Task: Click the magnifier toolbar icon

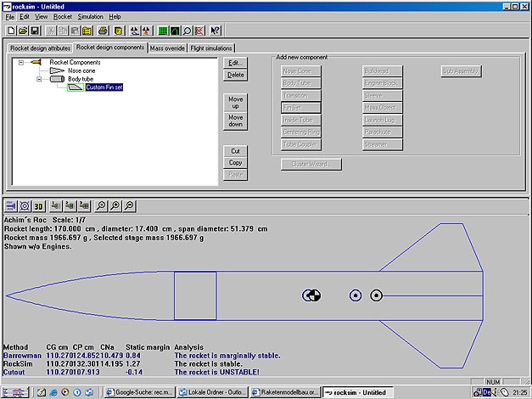Action: [x=187, y=31]
